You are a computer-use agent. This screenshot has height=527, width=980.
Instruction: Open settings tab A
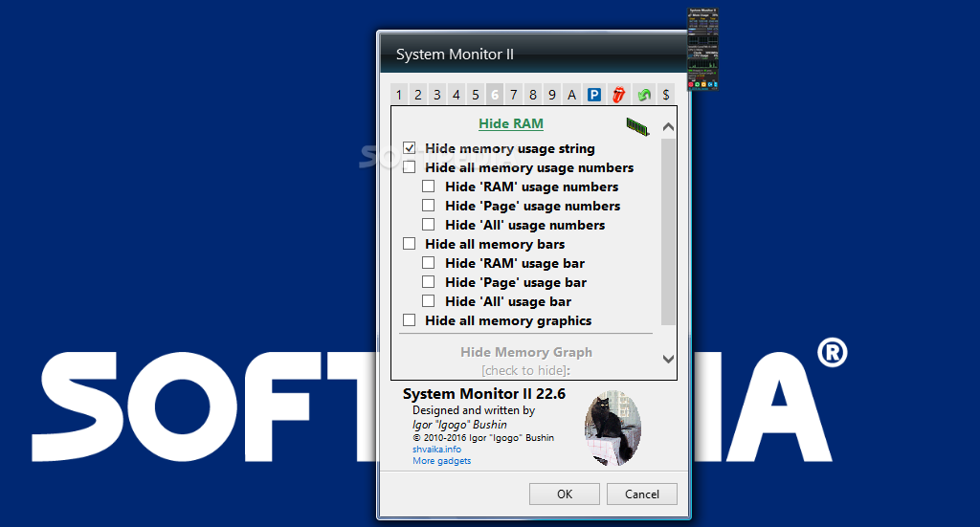[571, 95]
